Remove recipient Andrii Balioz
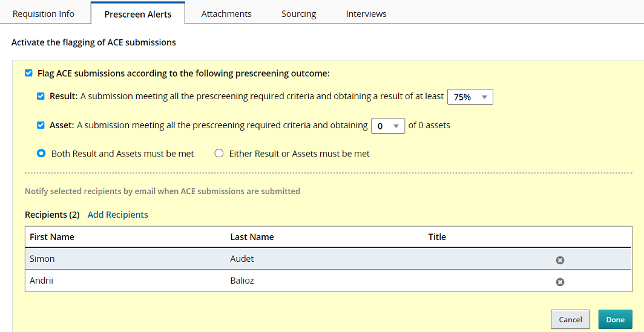This screenshot has height=332, width=644. pyautogui.click(x=560, y=282)
